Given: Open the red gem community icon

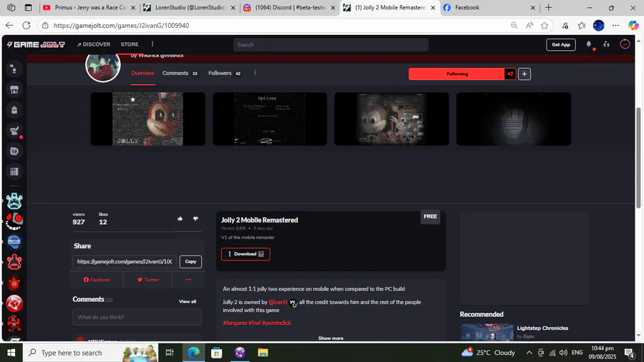Looking at the screenshot, I should pos(14,303).
